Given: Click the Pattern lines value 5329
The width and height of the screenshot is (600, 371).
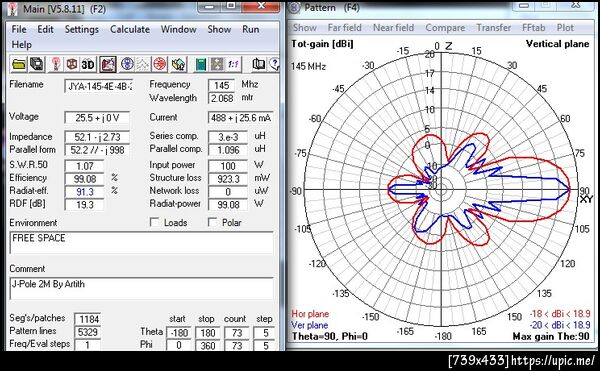Looking at the screenshot, I should (88, 332).
